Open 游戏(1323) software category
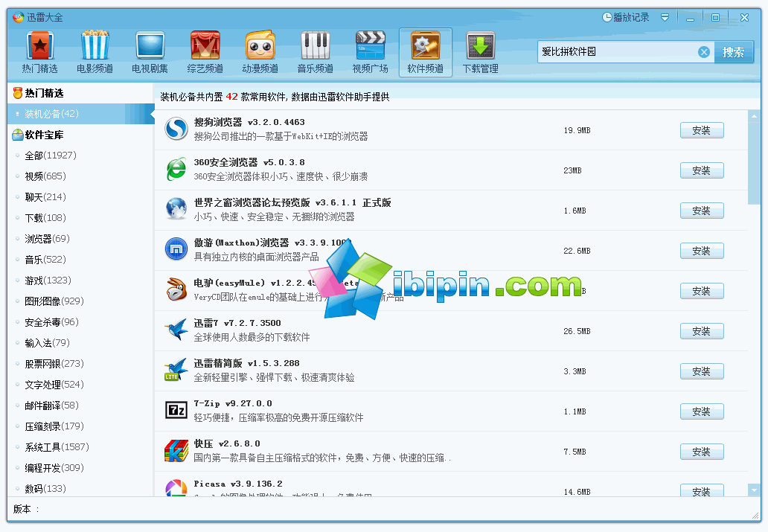 48,281
